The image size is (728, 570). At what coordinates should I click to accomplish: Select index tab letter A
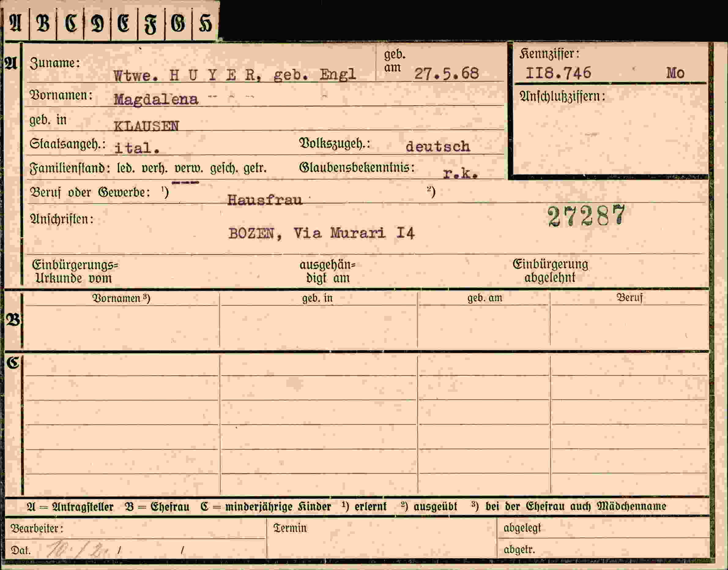[x=16, y=23]
